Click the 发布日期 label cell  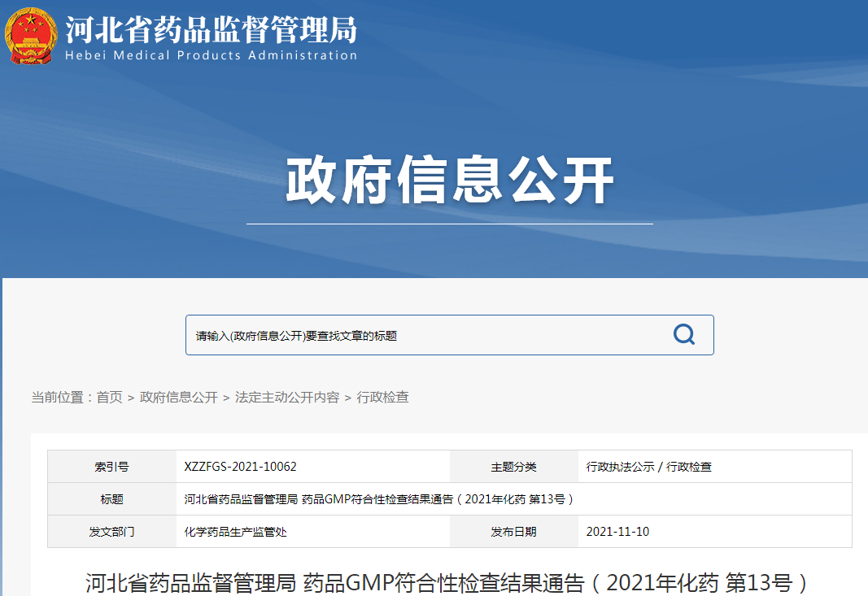click(513, 532)
